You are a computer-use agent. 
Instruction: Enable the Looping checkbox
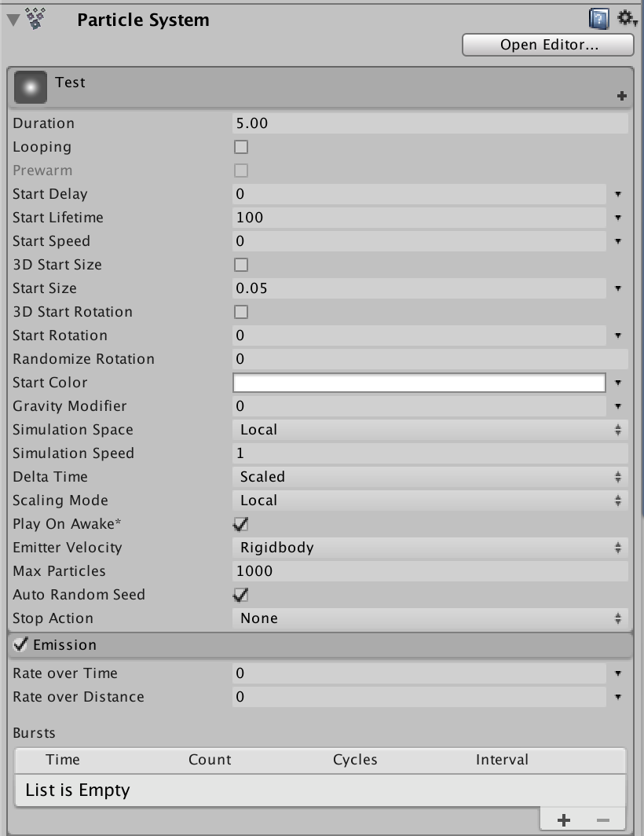[241, 147]
